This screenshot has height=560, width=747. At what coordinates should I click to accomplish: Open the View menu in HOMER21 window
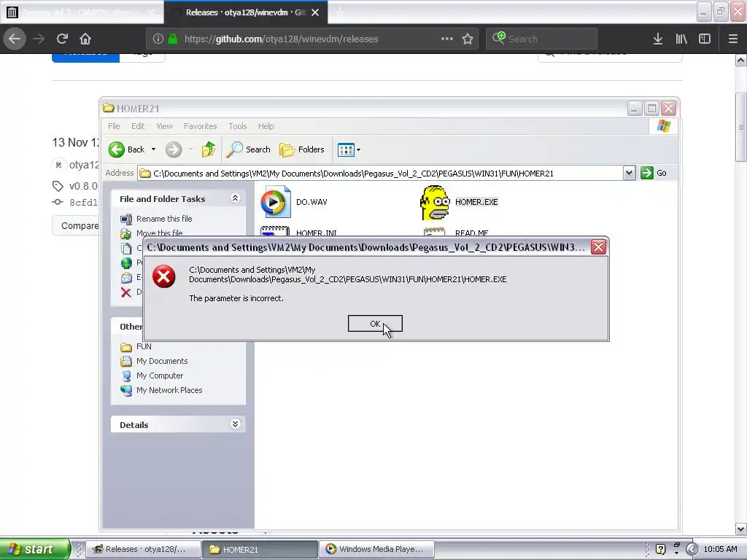(164, 126)
